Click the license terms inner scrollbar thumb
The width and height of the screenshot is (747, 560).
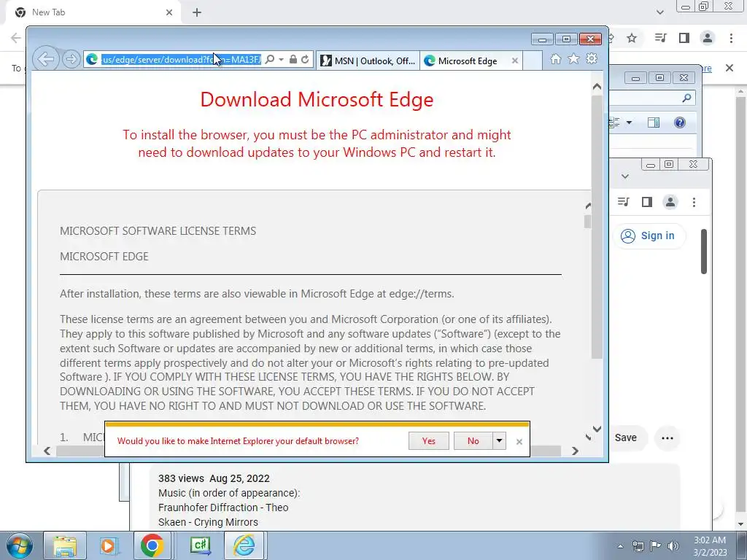pos(587,222)
